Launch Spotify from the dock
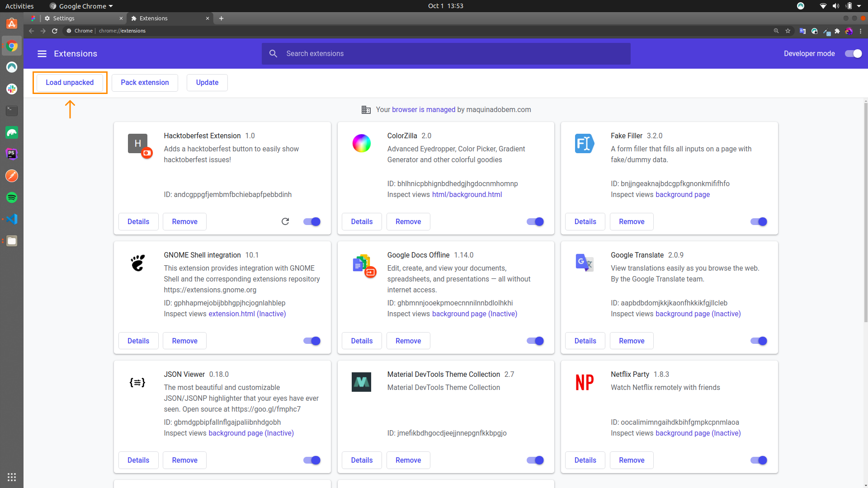The height and width of the screenshot is (488, 868). pyautogui.click(x=12, y=197)
